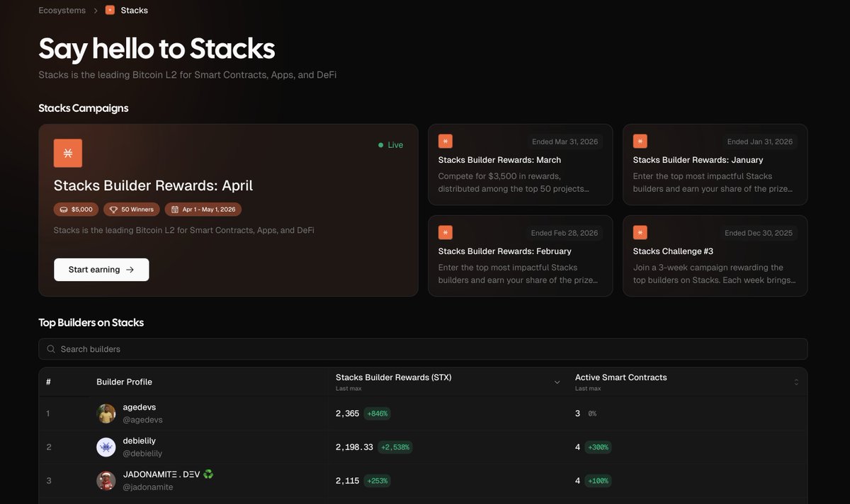Click Active Smart Contracts column header

(x=620, y=377)
